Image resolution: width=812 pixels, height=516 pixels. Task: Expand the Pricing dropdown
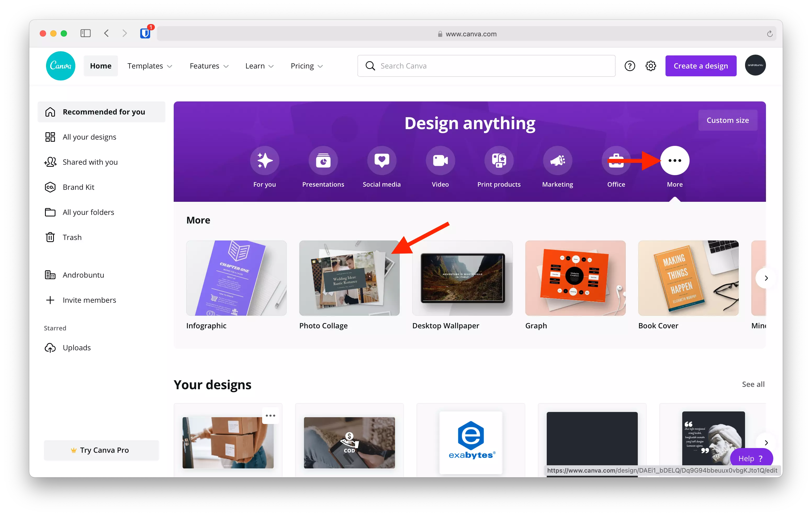pyautogui.click(x=306, y=66)
